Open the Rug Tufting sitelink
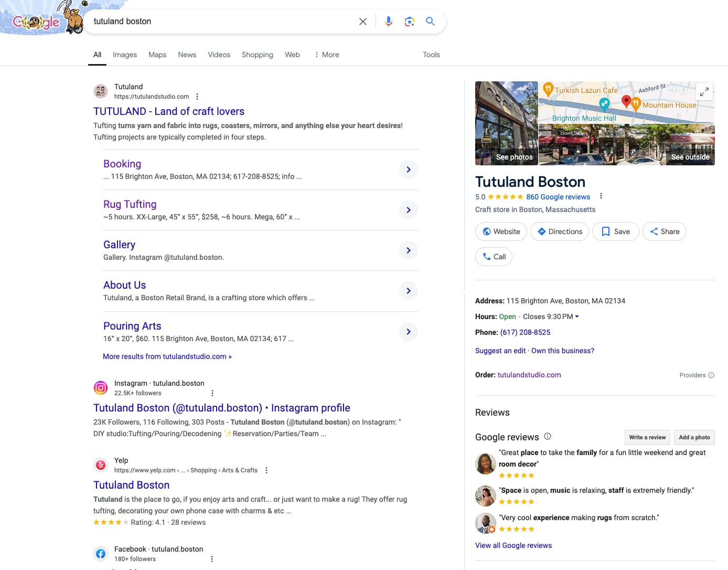Screen dimensions: 728x570 coord(130,204)
